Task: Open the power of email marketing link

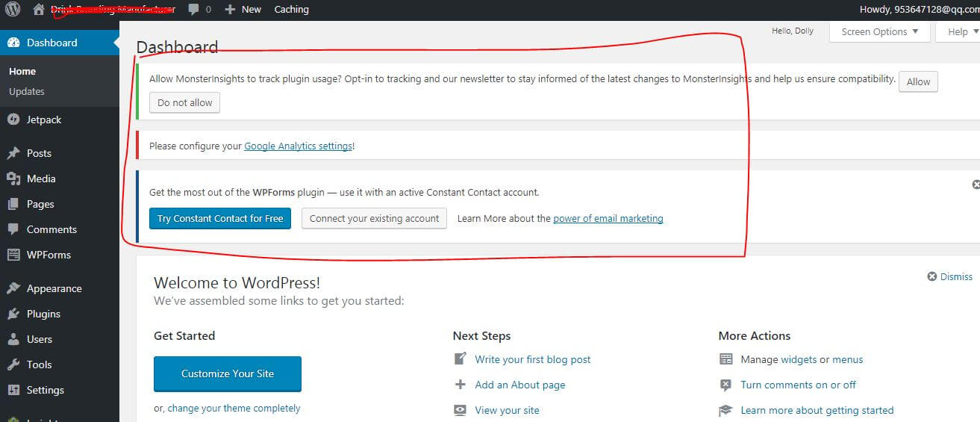Action: tap(608, 218)
